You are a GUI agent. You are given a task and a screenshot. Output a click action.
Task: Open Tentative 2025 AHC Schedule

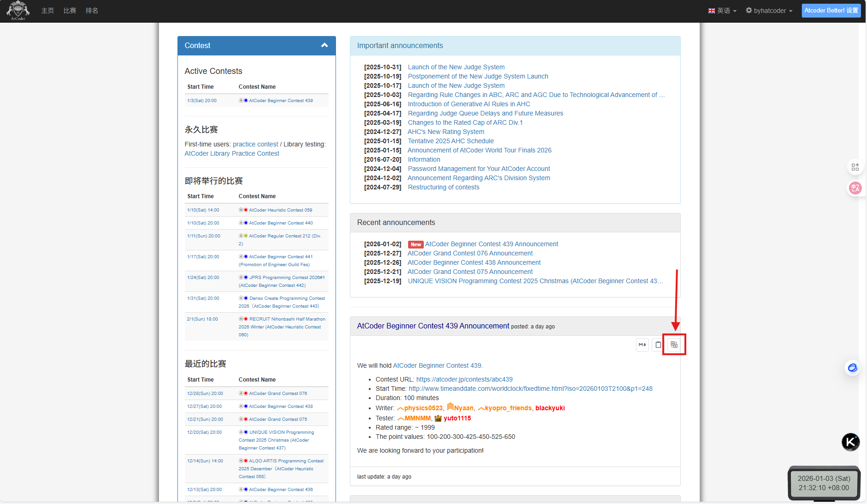click(x=451, y=141)
